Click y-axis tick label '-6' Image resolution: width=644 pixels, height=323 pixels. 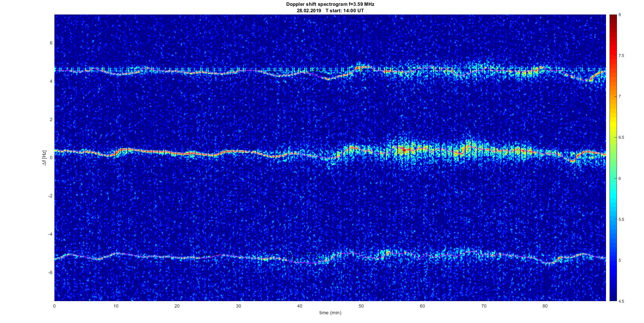click(x=50, y=272)
